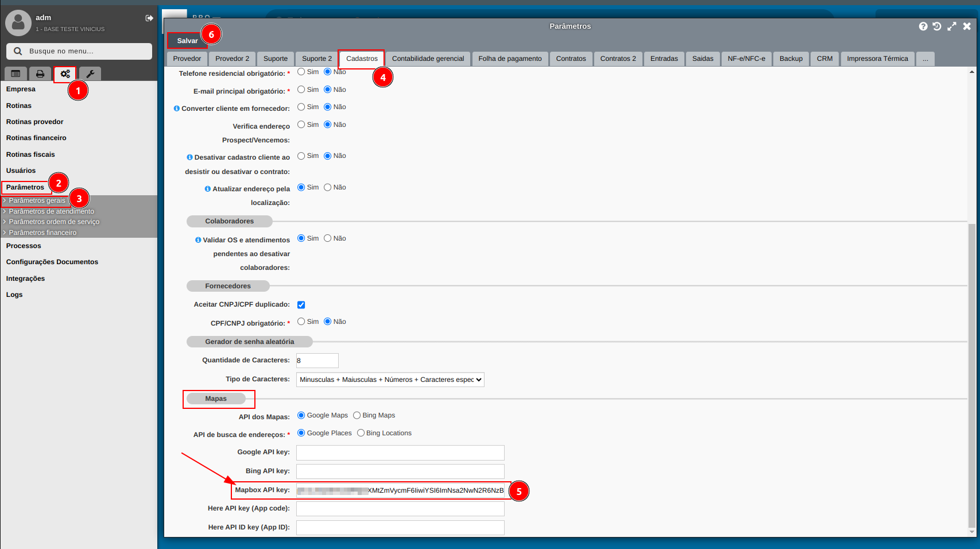Open Configurações Documentos in sidebar
Image resolution: width=980 pixels, height=549 pixels.
click(x=52, y=262)
